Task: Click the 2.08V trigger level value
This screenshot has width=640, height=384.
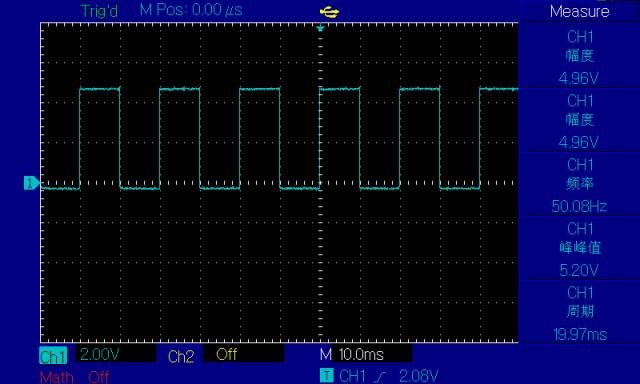Action: point(419,376)
